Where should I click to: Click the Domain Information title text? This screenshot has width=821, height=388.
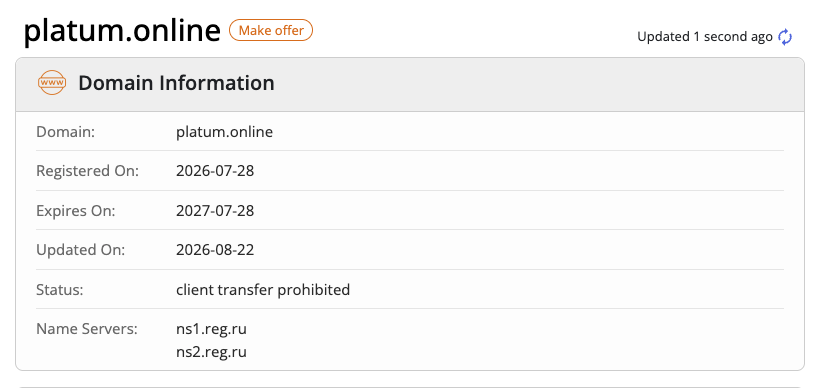coord(176,83)
